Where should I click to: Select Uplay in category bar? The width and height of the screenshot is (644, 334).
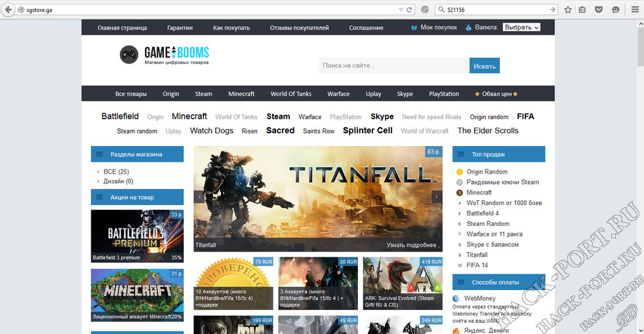(373, 94)
